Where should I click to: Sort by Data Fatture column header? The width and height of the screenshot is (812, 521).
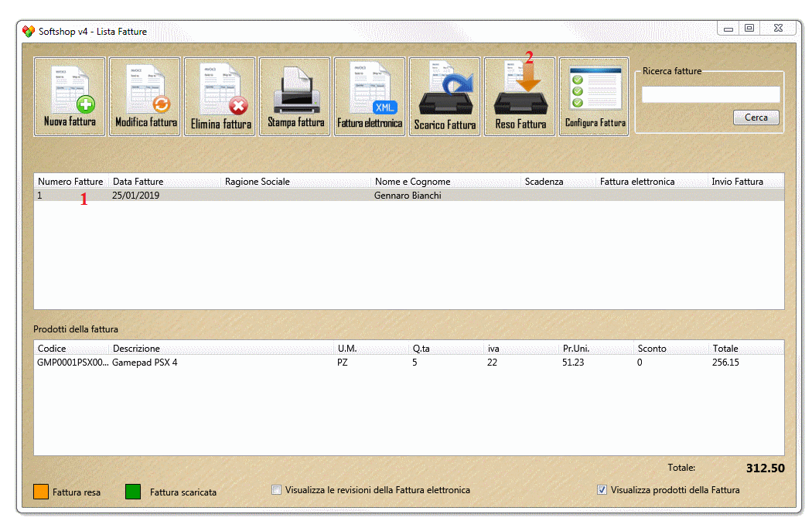point(138,182)
